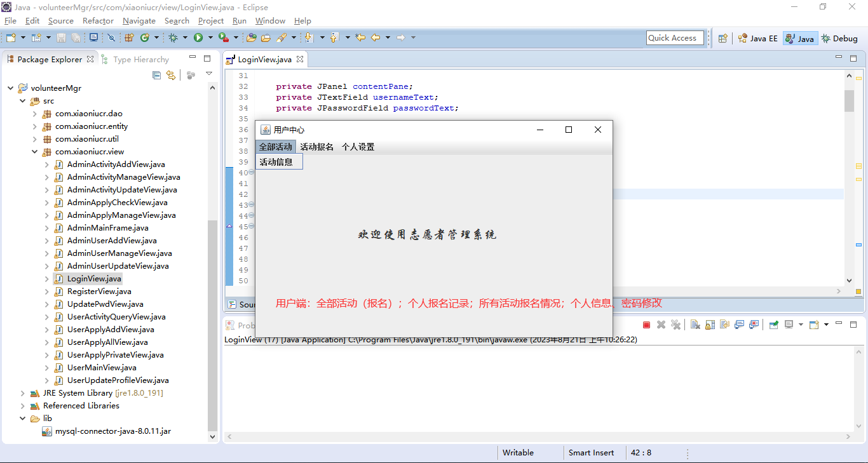Click the Open Perspective icon
Image resolution: width=868 pixels, height=463 pixels.
tap(722, 38)
